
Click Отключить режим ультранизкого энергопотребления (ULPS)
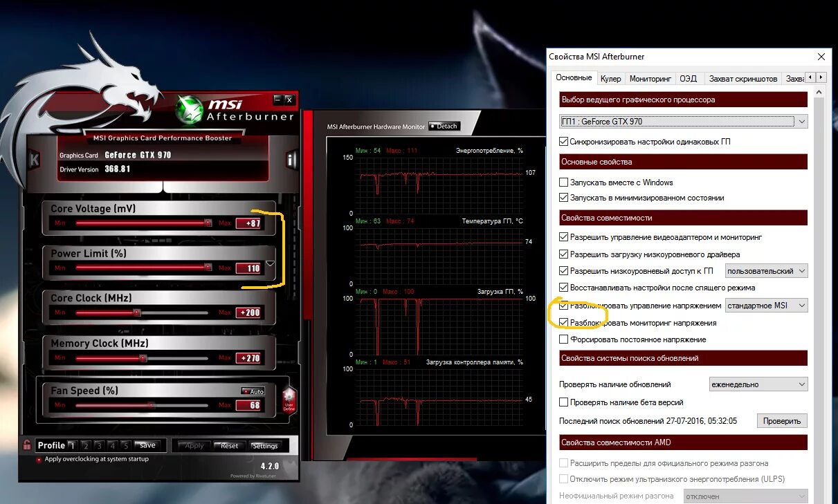pos(563,479)
